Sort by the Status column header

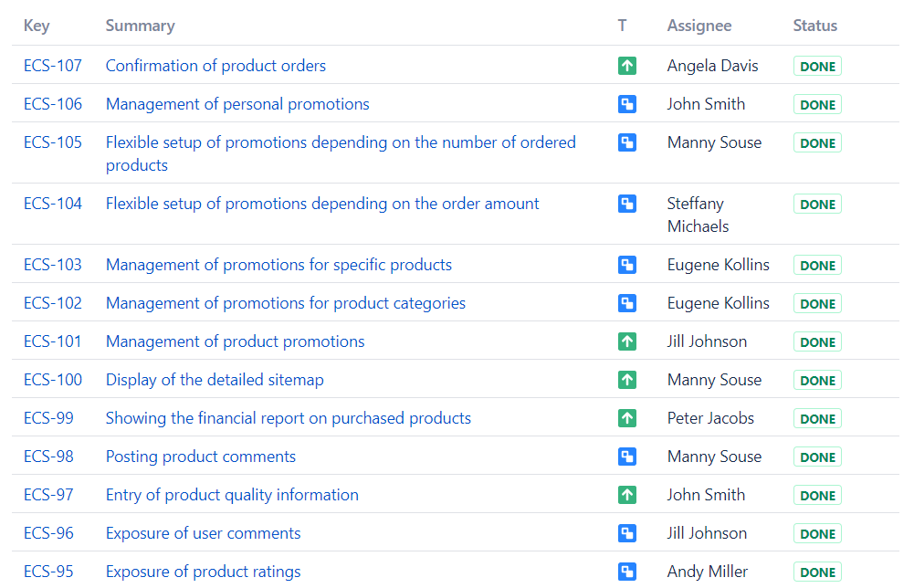tap(814, 26)
